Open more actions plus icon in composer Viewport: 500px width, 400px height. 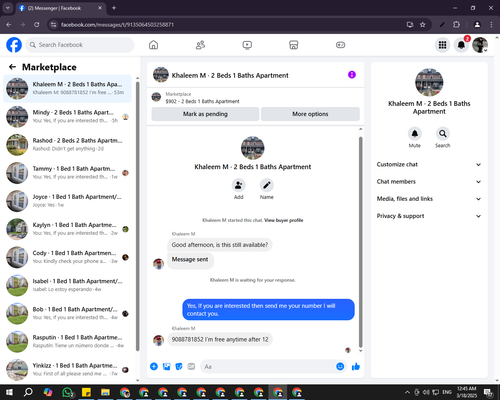(154, 367)
